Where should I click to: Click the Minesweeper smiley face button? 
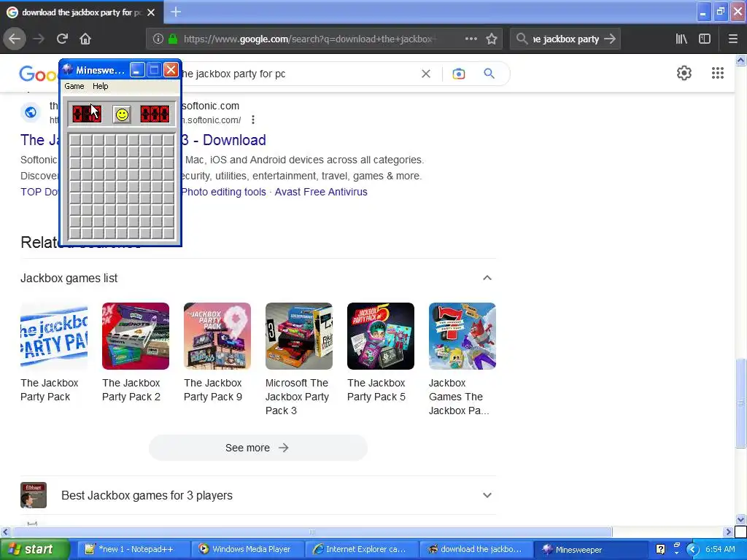(122, 114)
